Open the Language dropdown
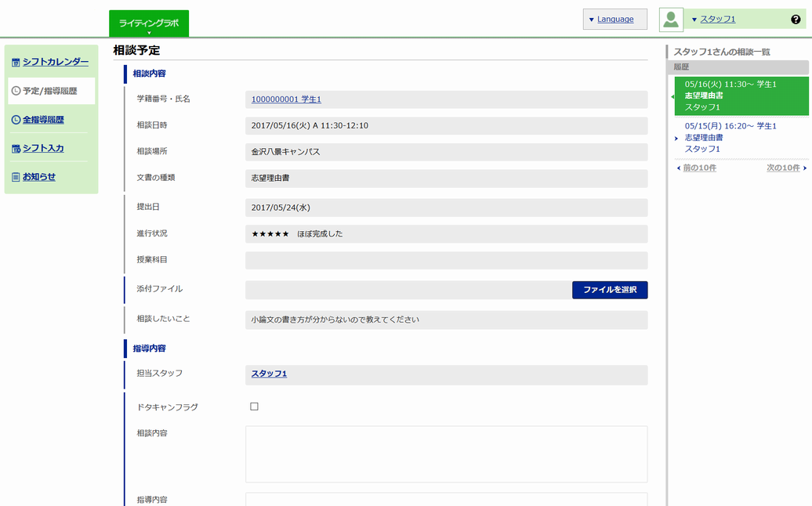This screenshot has height=506, width=812. point(614,20)
